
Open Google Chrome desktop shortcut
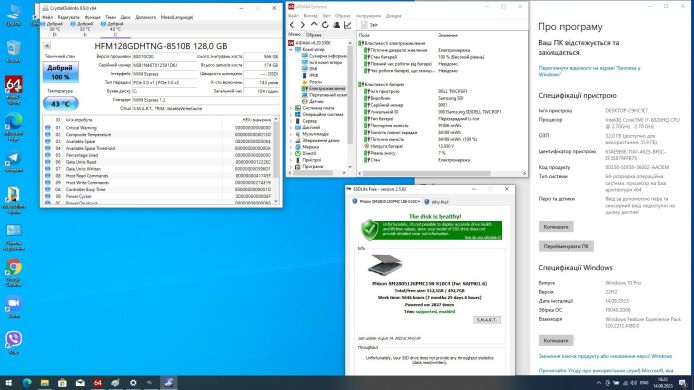click(14, 272)
